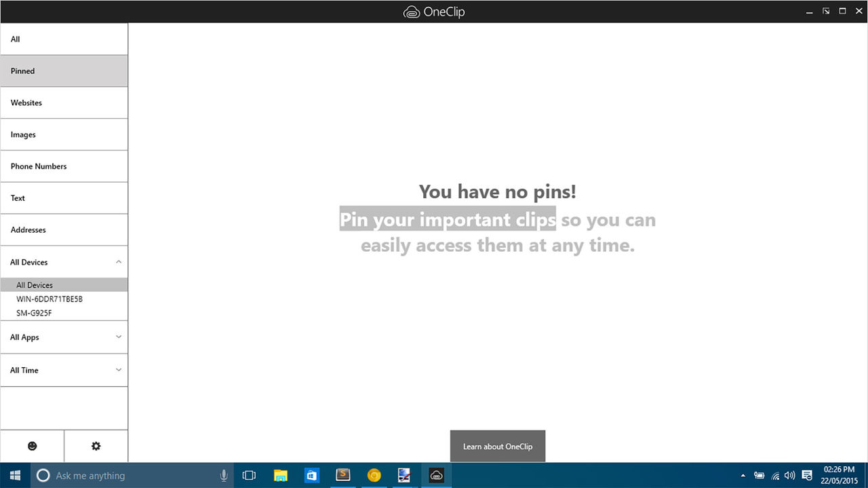Click the 'You have no pins!' heading
868x488 pixels.
click(x=498, y=191)
